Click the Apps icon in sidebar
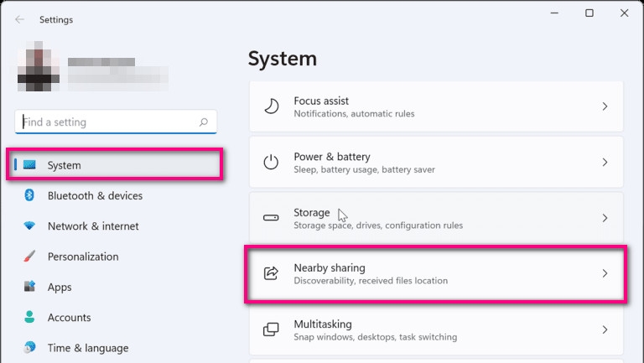644x363 pixels. [29, 286]
